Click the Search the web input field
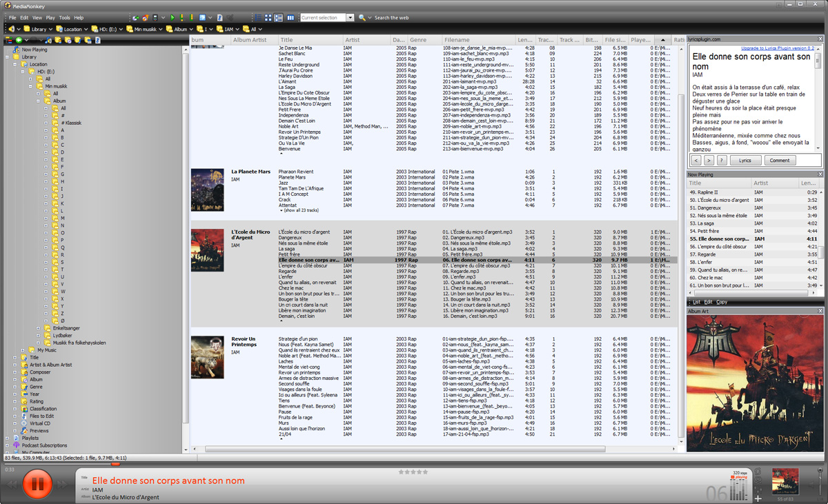 tap(391, 18)
